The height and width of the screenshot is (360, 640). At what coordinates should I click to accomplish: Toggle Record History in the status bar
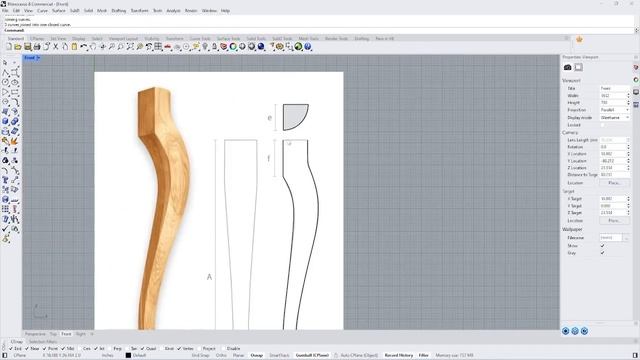coord(399,356)
